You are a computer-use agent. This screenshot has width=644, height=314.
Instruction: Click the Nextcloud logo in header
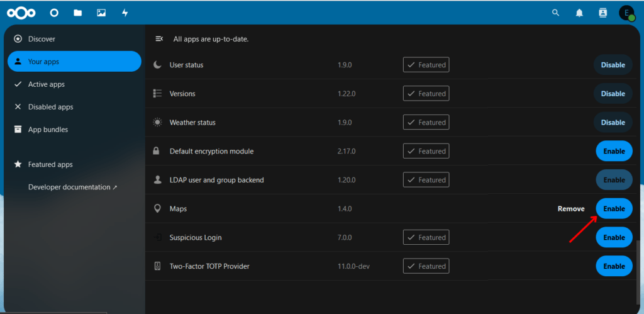tap(21, 13)
